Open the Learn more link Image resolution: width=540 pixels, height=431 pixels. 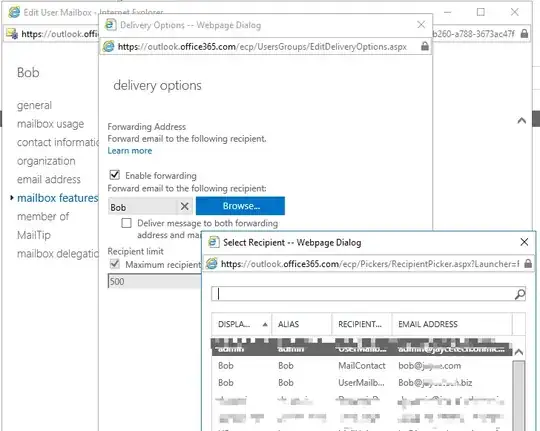[130, 151]
